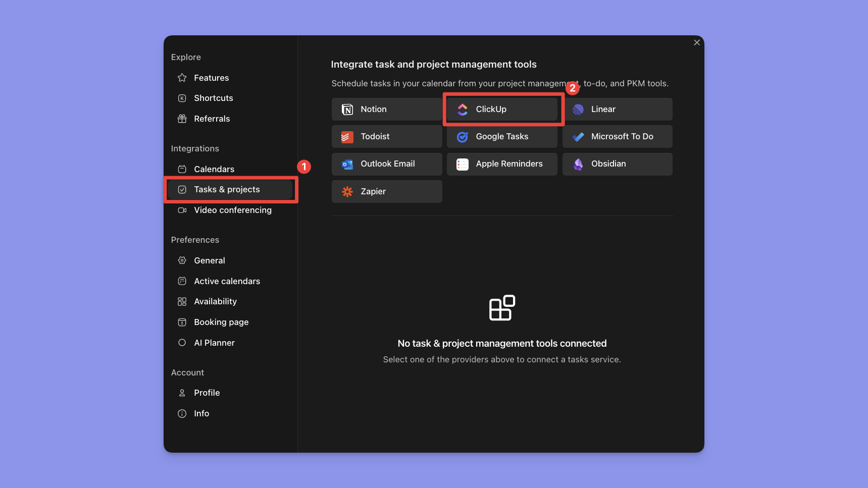Connect the Apple Reminders integration
This screenshot has width=868, height=488.
[x=502, y=164]
